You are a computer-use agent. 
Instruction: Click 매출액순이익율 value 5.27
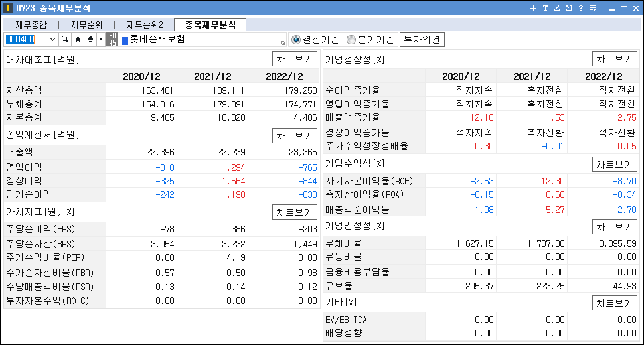pyautogui.click(x=555, y=210)
